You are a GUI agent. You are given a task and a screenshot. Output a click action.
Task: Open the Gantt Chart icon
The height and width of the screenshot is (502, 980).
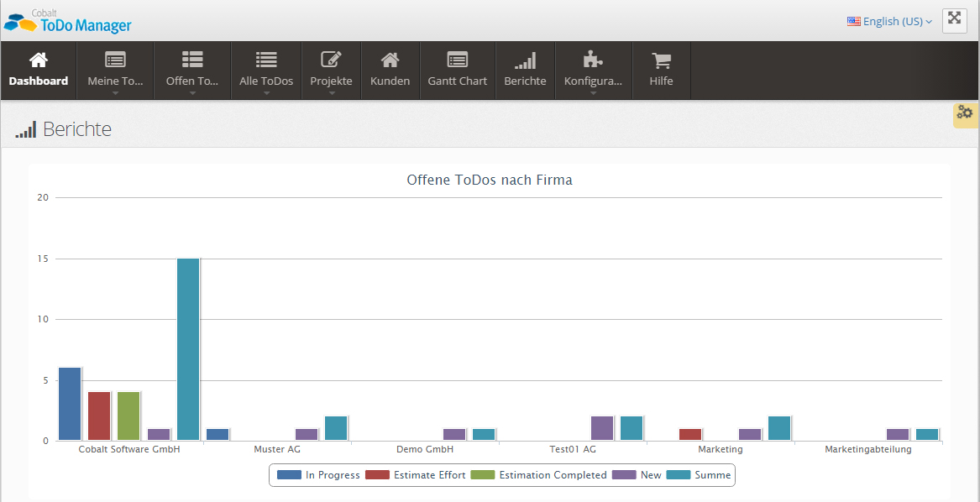pyautogui.click(x=457, y=60)
